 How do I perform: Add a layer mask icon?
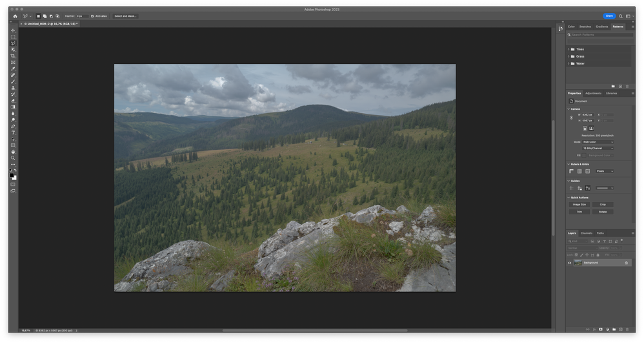[x=601, y=329]
